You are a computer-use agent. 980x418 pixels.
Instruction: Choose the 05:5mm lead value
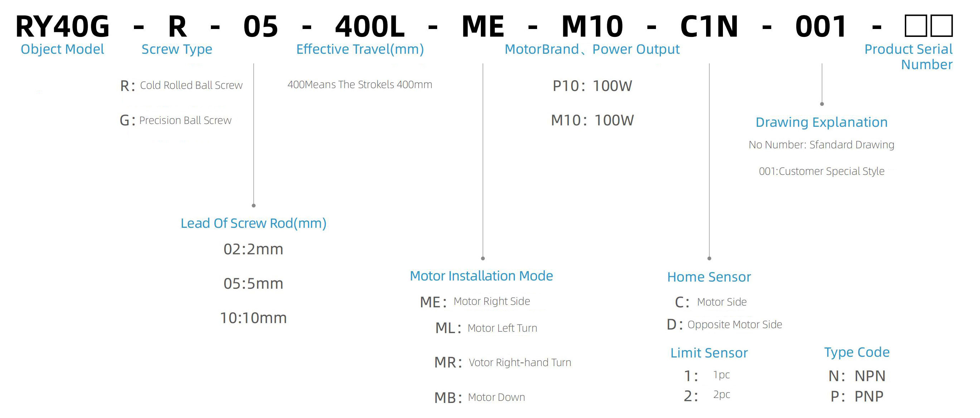coord(254,284)
